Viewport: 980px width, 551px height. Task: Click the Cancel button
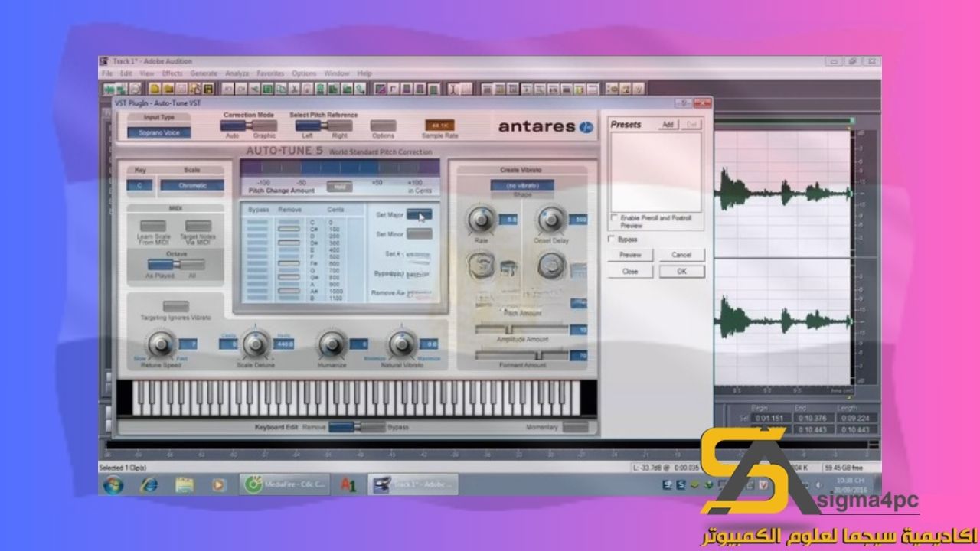click(x=681, y=255)
